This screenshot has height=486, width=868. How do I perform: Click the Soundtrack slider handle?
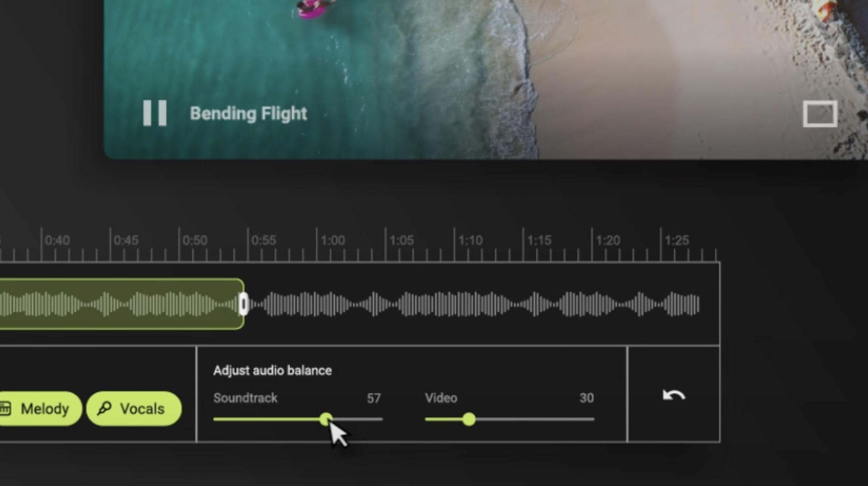326,419
